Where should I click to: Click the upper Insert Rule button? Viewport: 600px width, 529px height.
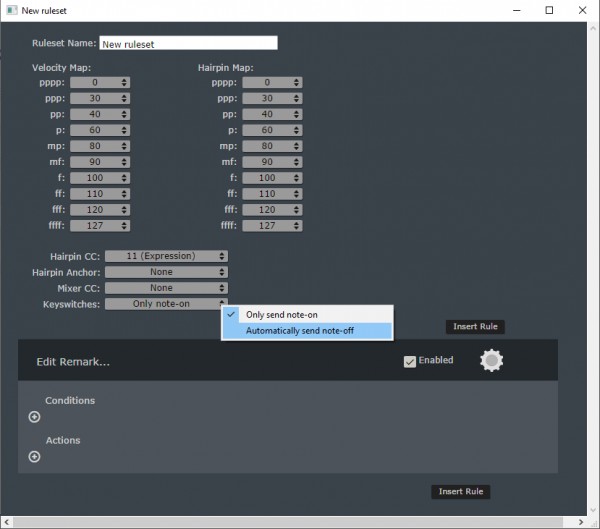[x=474, y=327]
